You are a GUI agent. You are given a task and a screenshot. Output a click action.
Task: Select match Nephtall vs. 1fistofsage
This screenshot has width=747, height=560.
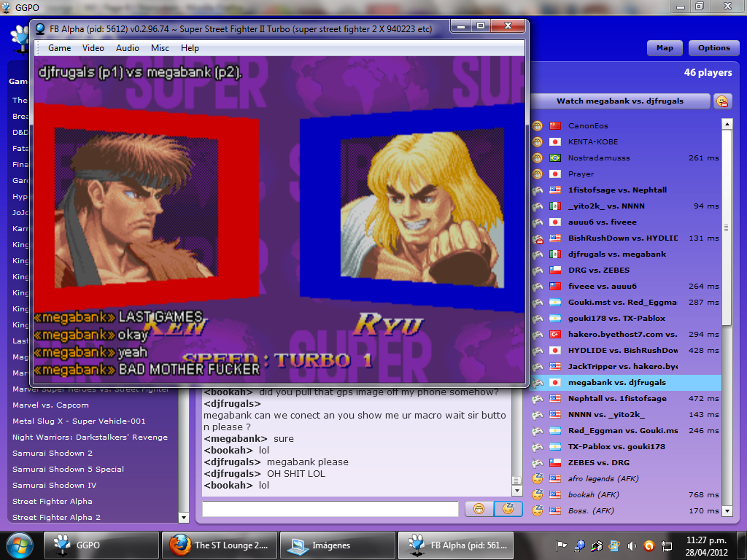[x=626, y=399]
